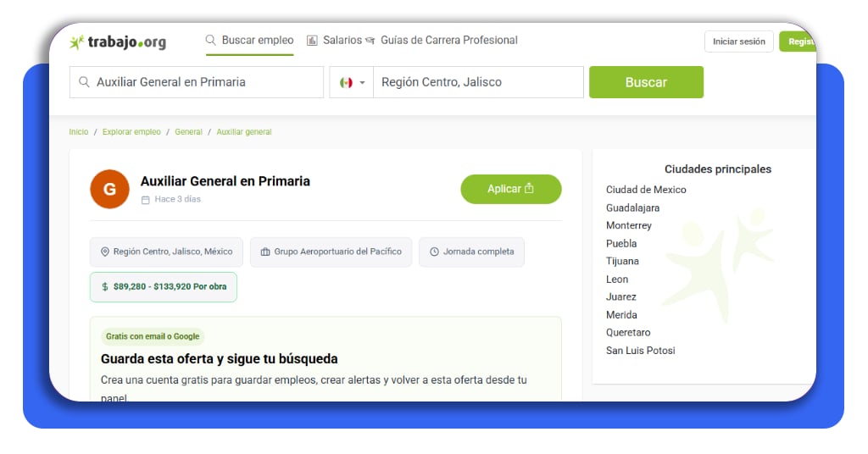
Task: Open the General breadcrumb link
Action: pos(188,132)
